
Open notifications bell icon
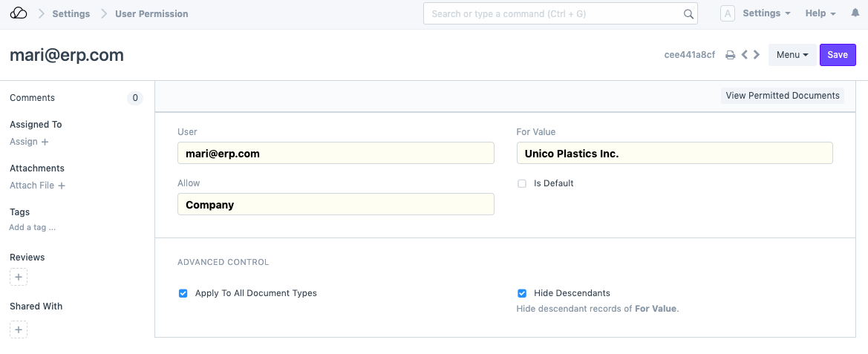(x=854, y=14)
